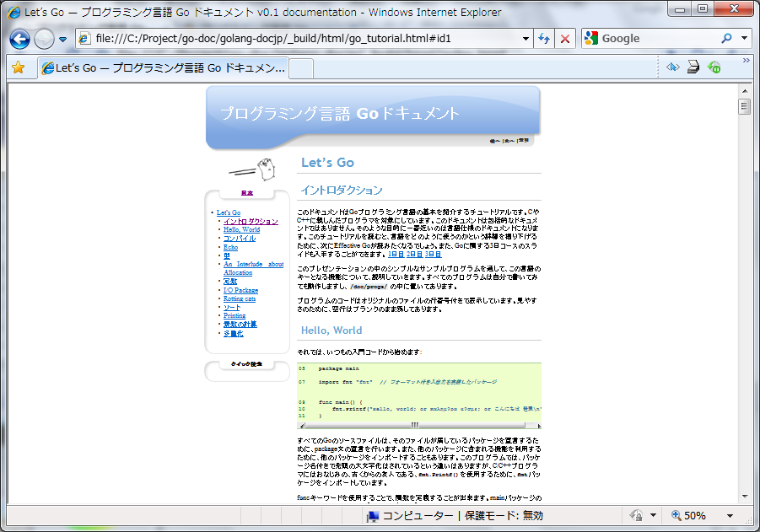This screenshot has height=532, width=760.
Task: Select the Let's Go browser tab
Action: pyautogui.click(x=164, y=67)
